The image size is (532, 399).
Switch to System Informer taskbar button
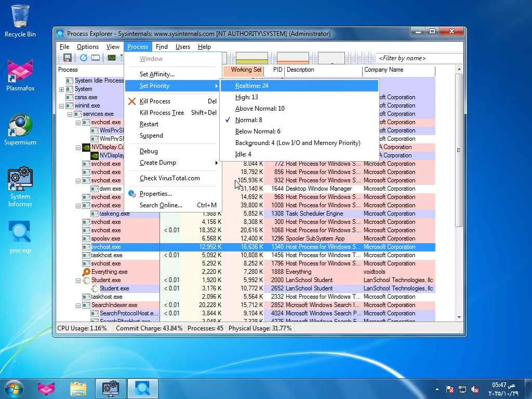(111, 389)
